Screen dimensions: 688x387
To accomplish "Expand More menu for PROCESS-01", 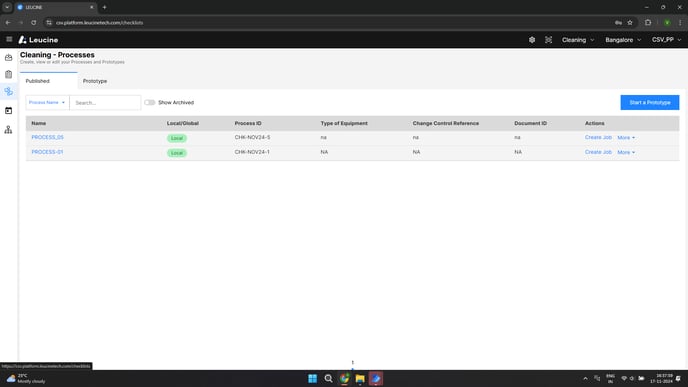I will (x=626, y=152).
